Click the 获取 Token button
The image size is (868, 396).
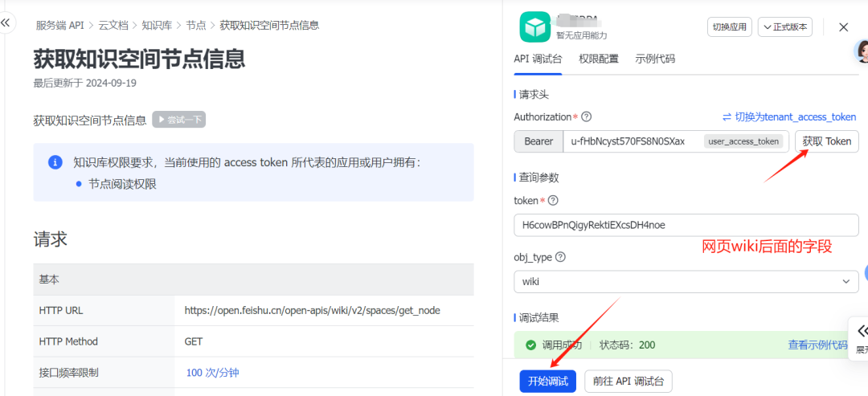coord(827,141)
